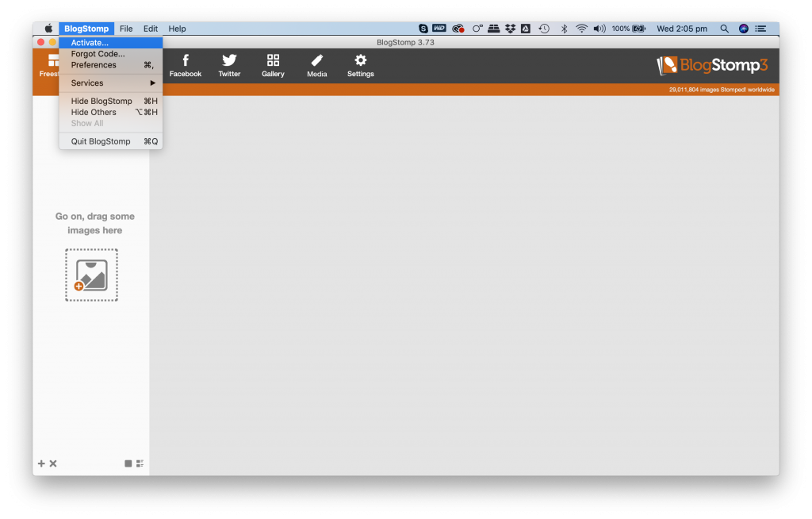Image resolution: width=812 pixels, height=519 pixels.
Task: Click the add image plus icon
Action: click(x=41, y=463)
